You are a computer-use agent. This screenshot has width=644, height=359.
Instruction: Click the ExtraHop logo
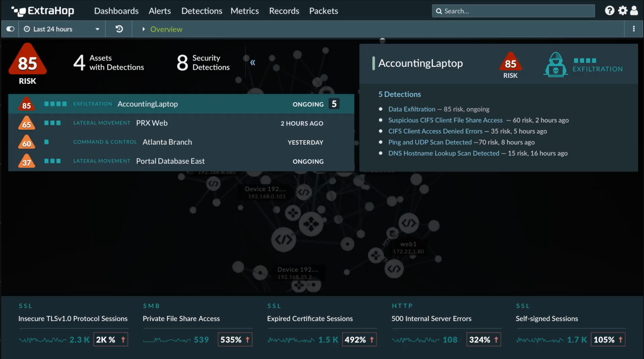43,11
